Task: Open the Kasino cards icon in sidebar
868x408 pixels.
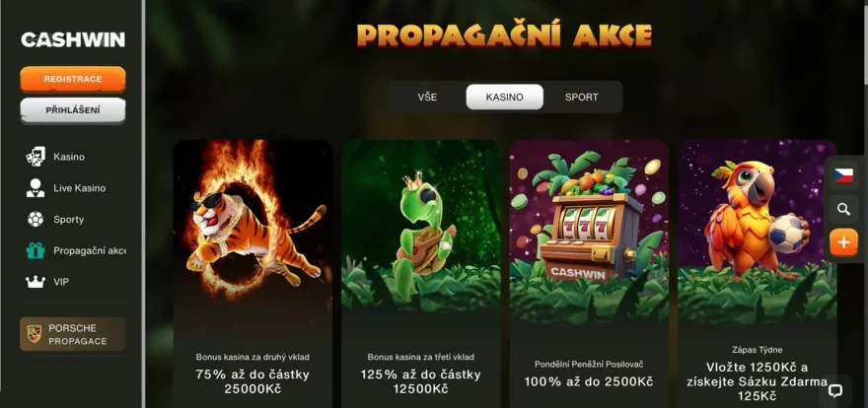Action: coord(36,157)
